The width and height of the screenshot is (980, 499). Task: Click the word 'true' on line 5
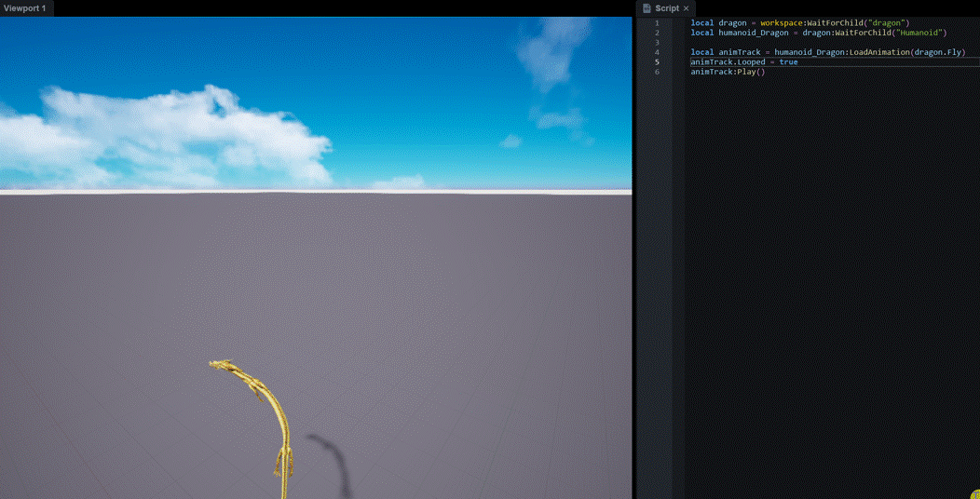pos(788,61)
